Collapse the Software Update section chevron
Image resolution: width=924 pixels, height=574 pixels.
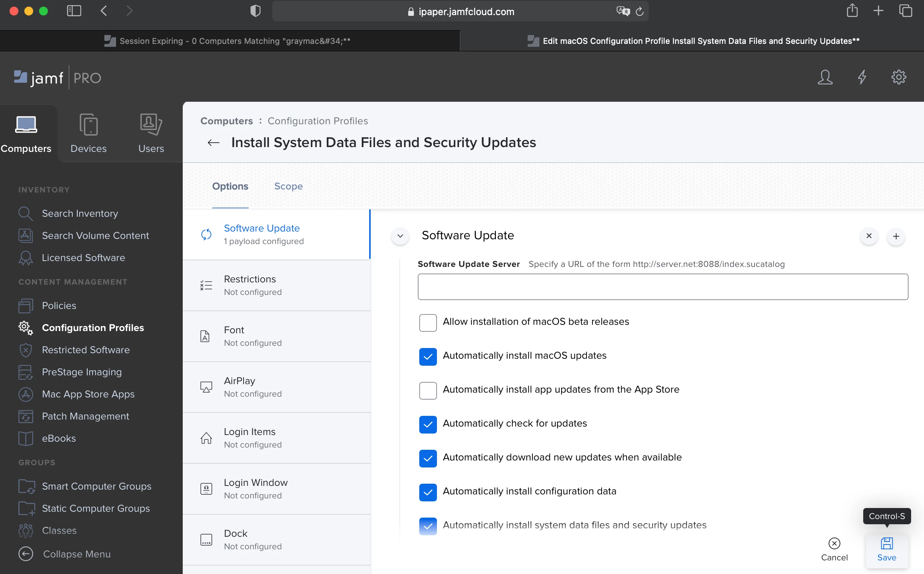(x=400, y=236)
